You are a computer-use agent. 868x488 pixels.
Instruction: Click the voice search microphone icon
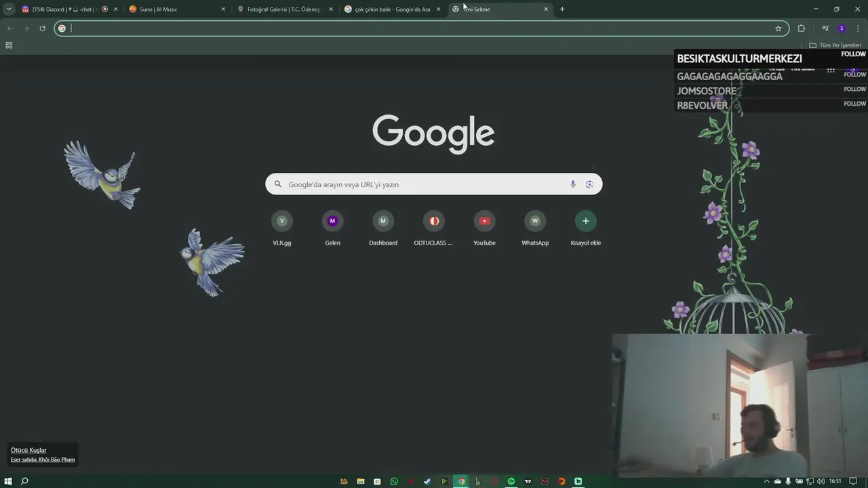(x=573, y=184)
